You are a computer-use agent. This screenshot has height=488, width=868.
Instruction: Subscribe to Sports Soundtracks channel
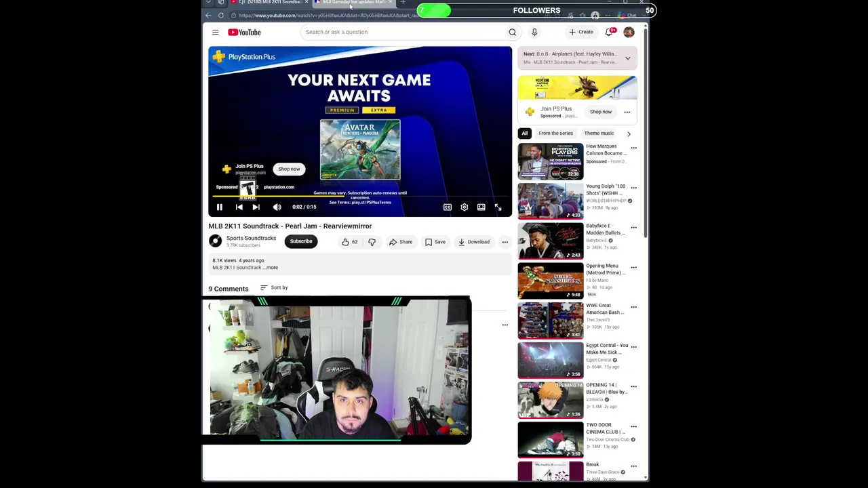point(301,241)
